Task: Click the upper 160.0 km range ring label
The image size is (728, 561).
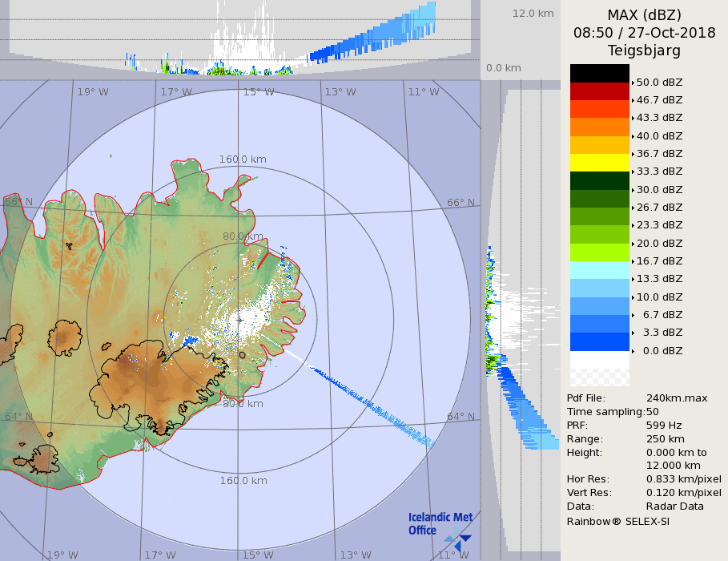Action: (x=243, y=159)
